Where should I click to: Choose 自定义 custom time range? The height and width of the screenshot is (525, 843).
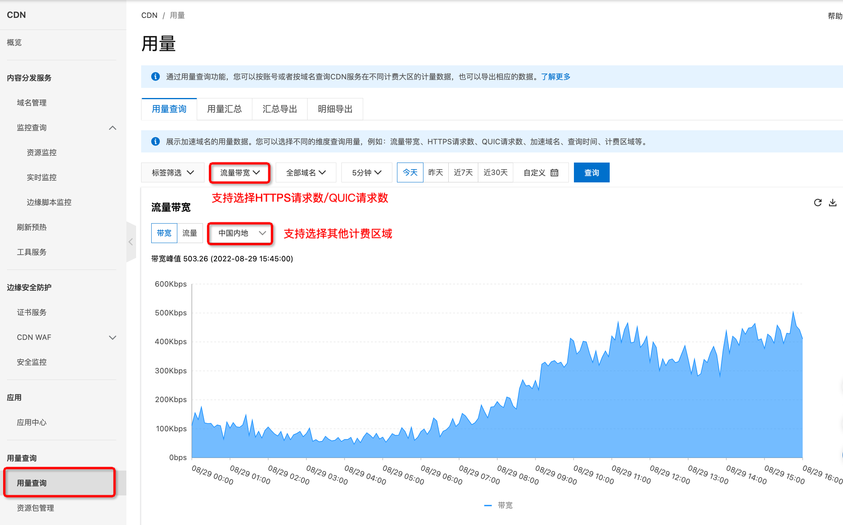click(x=540, y=172)
